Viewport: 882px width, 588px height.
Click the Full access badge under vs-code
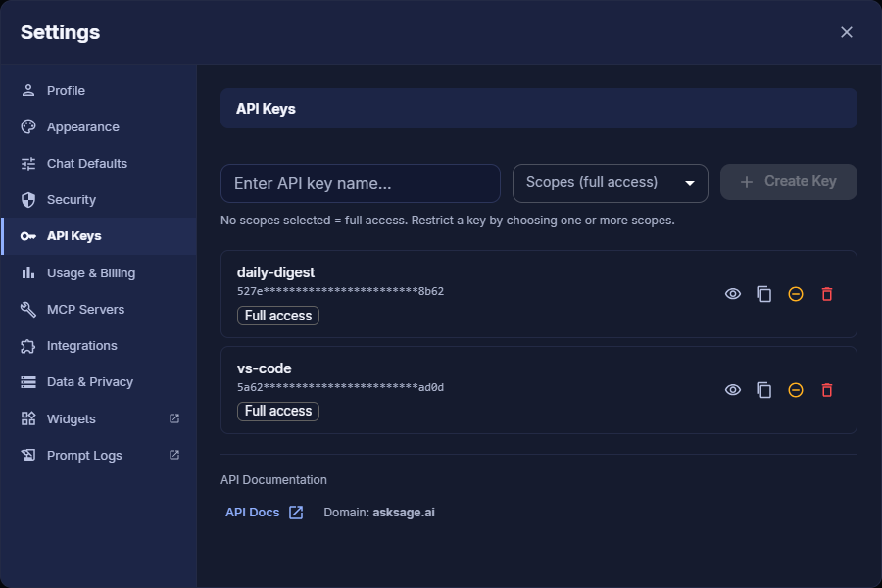[278, 412]
